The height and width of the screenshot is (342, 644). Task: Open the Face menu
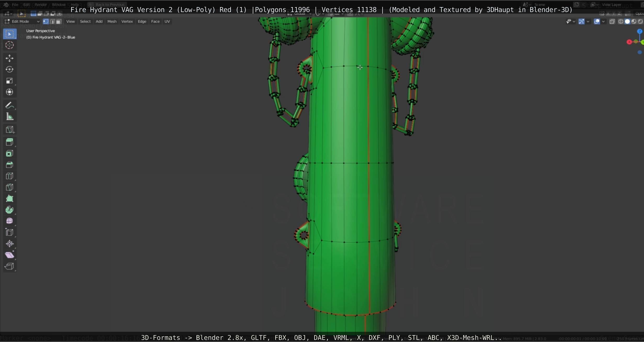pyautogui.click(x=155, y=21)
